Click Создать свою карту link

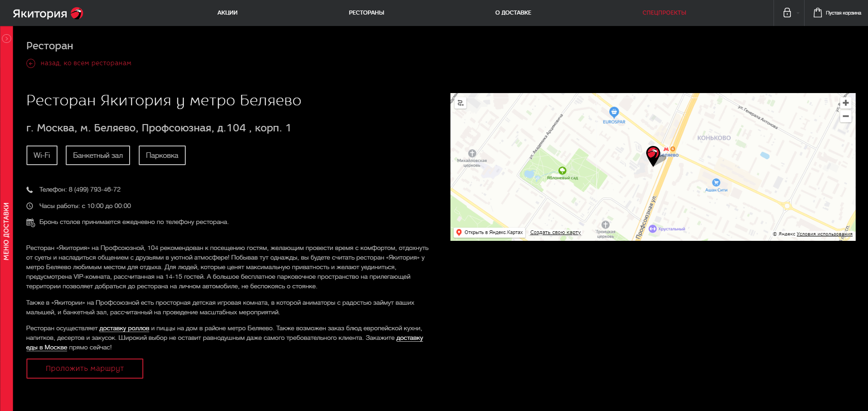(x=555, y=232)
